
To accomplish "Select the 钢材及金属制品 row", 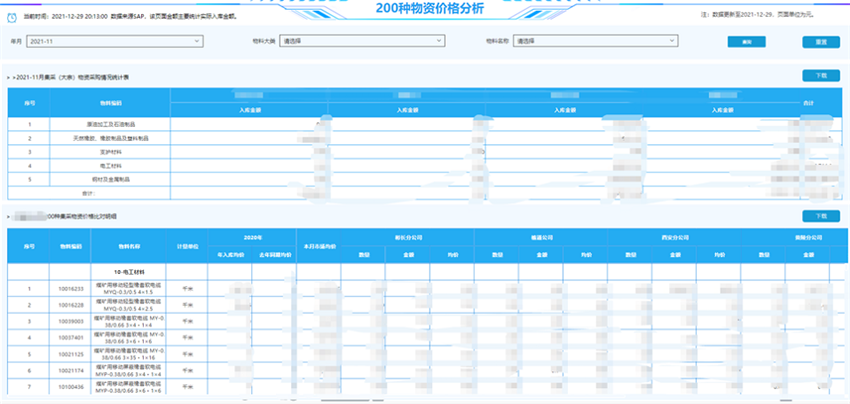I will click(116, 179).
